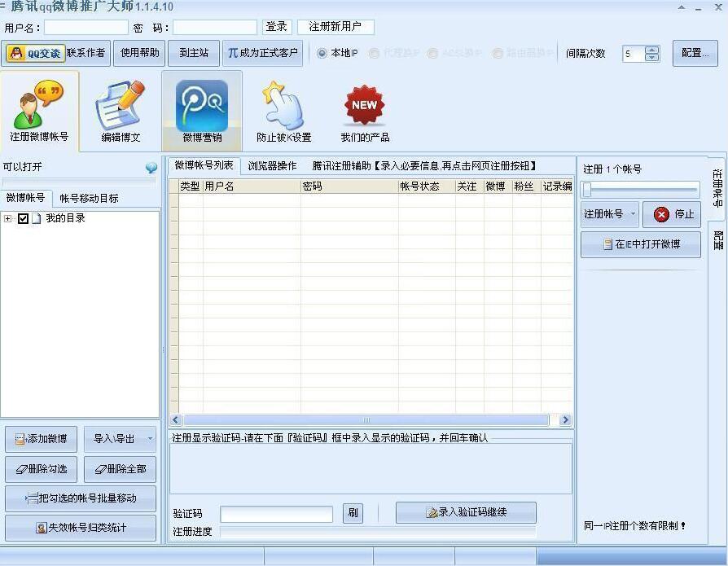Click the 帐号状态 column header
The image size is (728, 566).
427,186
